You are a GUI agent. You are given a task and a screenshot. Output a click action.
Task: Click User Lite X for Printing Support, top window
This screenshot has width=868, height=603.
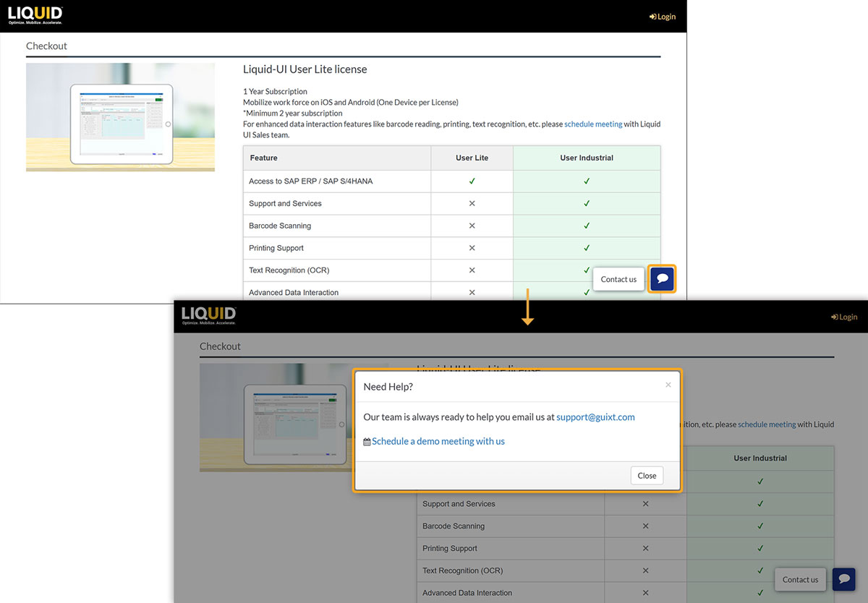[472, 248]
